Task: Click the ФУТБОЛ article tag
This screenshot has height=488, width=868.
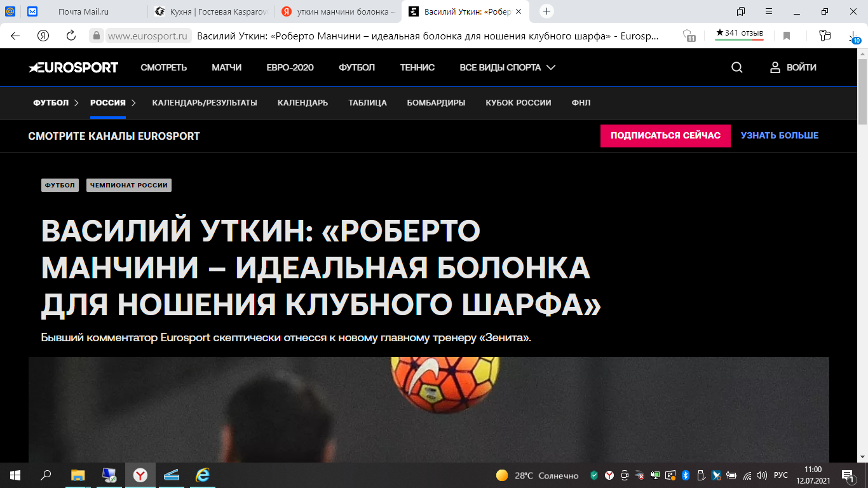Action: click(60, 186)
